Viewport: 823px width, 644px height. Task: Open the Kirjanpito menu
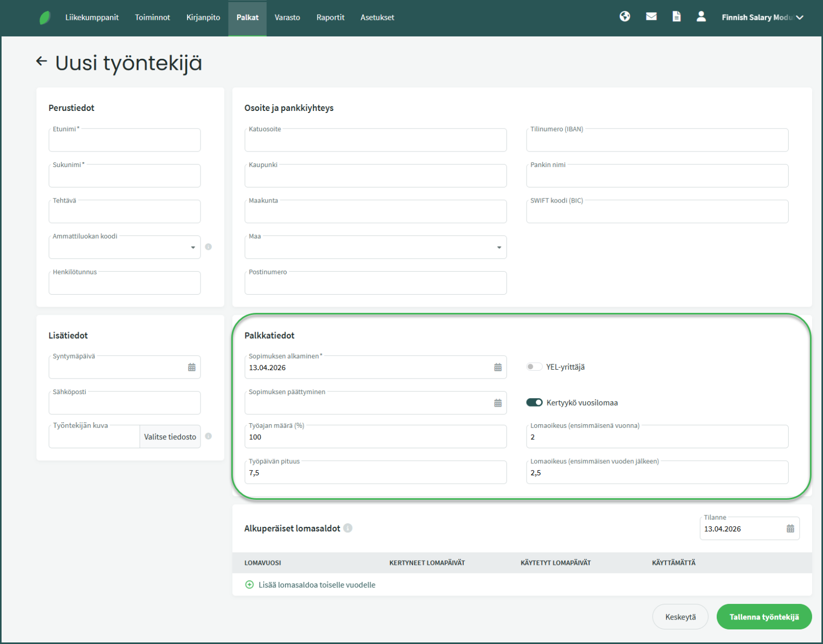(x=203, y=18)
